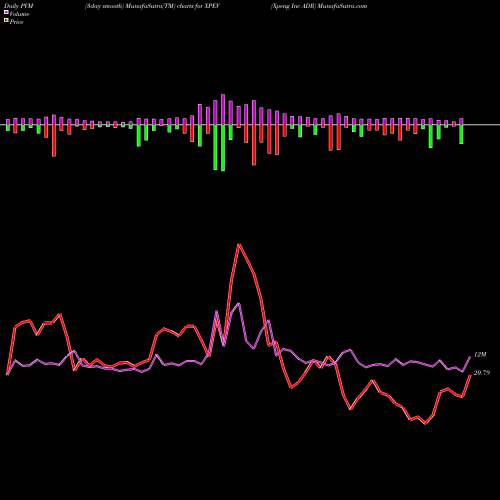Click the endpoint of the red price line
Viewport: 500px width, 500px height.
[x=470, y=375]
